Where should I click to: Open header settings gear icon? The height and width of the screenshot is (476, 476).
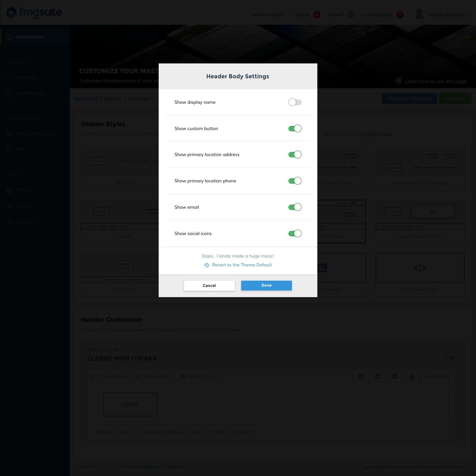point(451,357)
